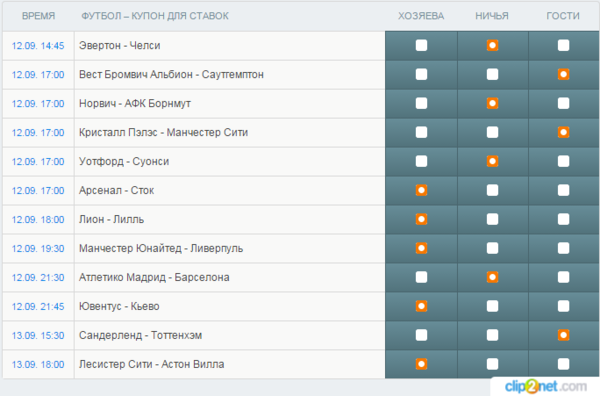Click the ХОЗЯЕВА column header
This screenshot has width=600, height=396.
(x=421, y=16)
